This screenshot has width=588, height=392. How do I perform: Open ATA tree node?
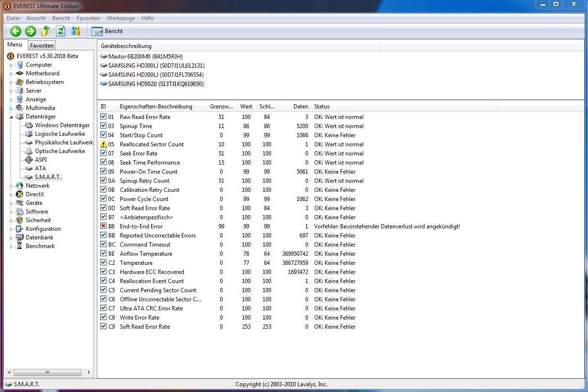click(40, 168)
